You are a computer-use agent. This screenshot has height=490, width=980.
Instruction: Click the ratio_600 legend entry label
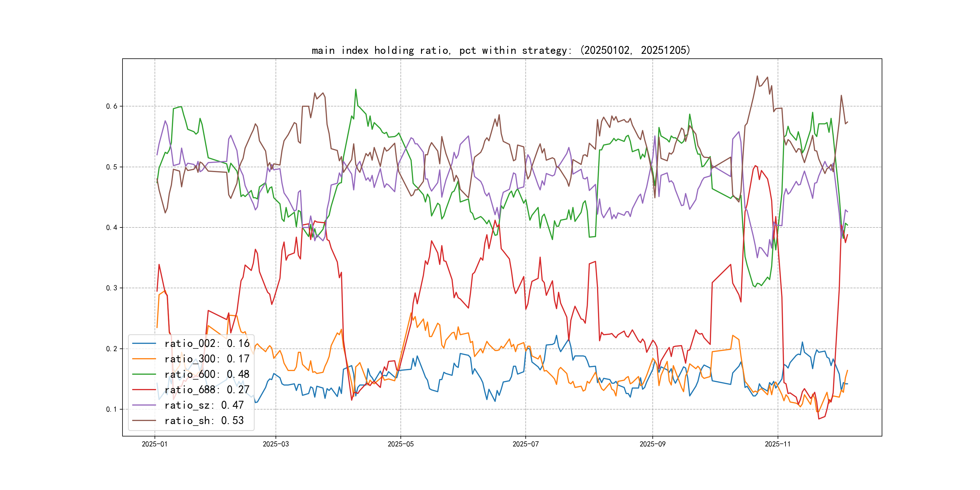(207, 374)
